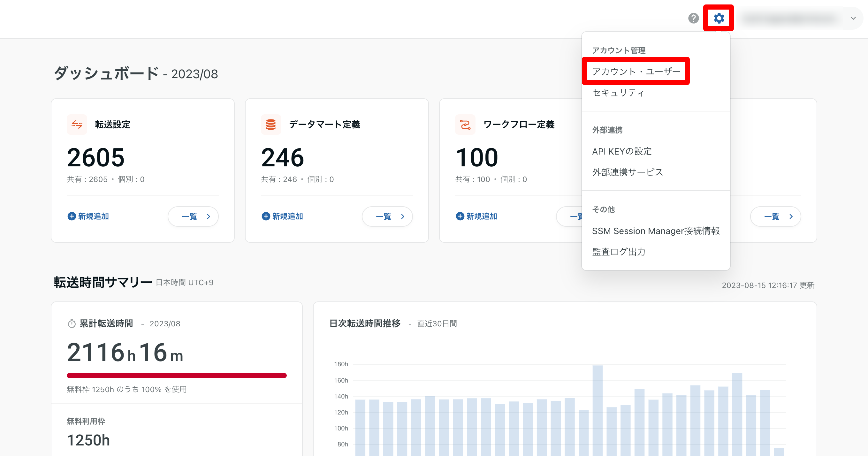Click the ダッシュボード page heading
Screen dimensions: 868x456
point(106,73)
